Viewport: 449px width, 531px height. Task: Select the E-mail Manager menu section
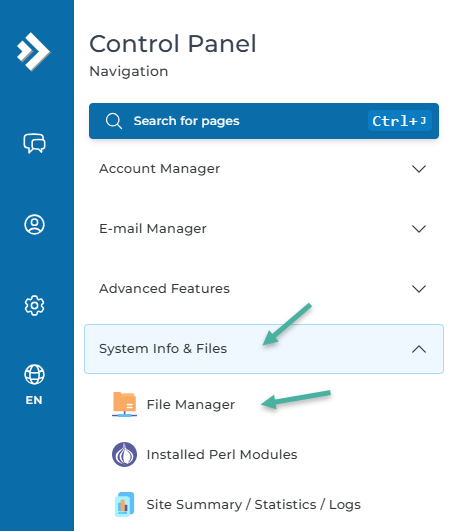[x=264, y=229]
